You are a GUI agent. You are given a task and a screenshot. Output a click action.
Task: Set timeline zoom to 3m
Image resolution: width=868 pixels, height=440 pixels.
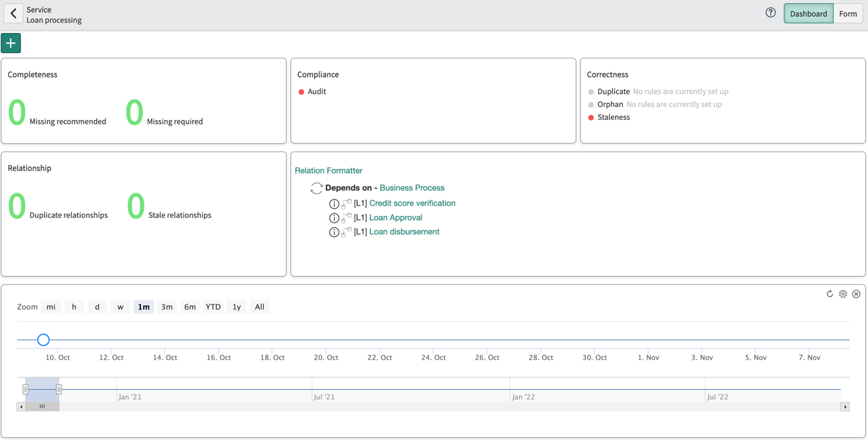tap(167, 307)
